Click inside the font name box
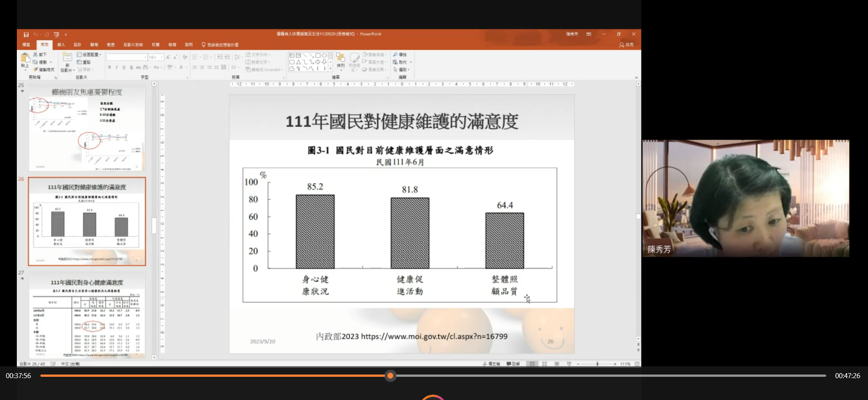The image size is (868, 400). [x=126, y=57]
